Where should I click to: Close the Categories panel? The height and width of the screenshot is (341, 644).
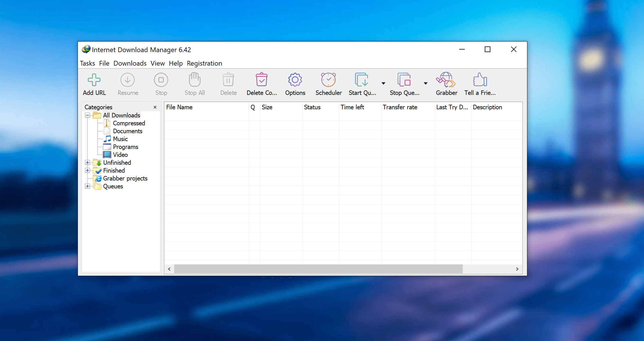coord(155,107)
